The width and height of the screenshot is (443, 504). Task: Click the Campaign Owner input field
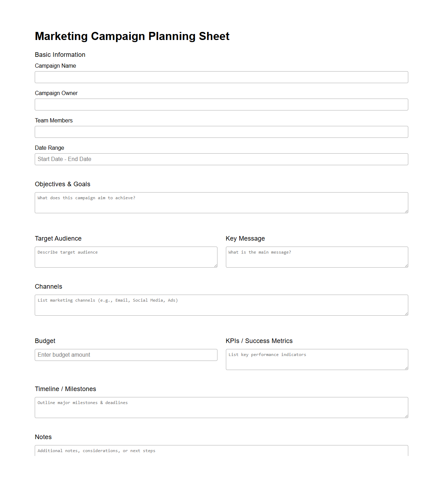tap(221, 104)
